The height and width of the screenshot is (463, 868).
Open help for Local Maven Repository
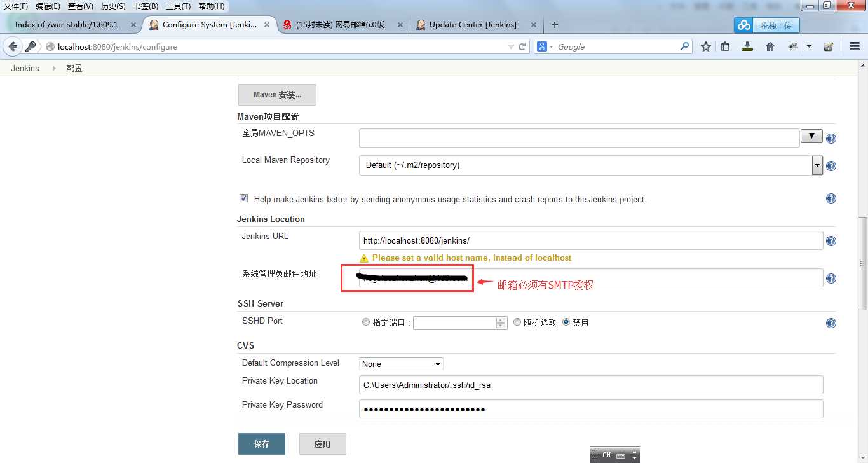click(x=831, y=166)
